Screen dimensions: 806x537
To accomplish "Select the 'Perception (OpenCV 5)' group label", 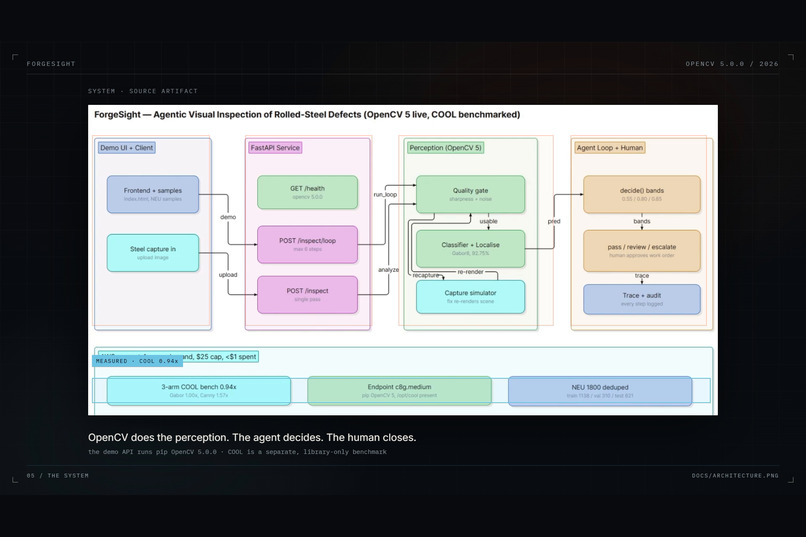I will [x=445, y=147].
